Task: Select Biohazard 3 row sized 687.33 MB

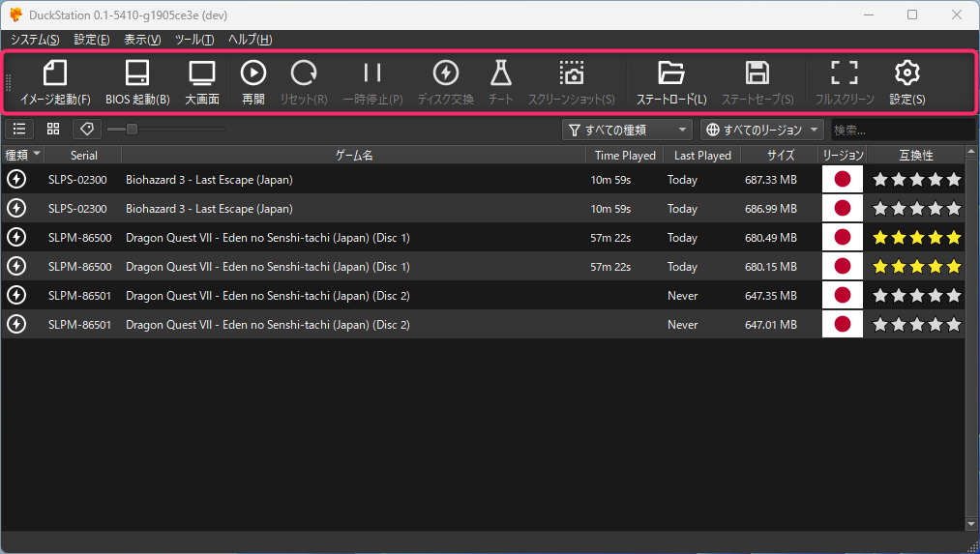Action: coord(483,179)
